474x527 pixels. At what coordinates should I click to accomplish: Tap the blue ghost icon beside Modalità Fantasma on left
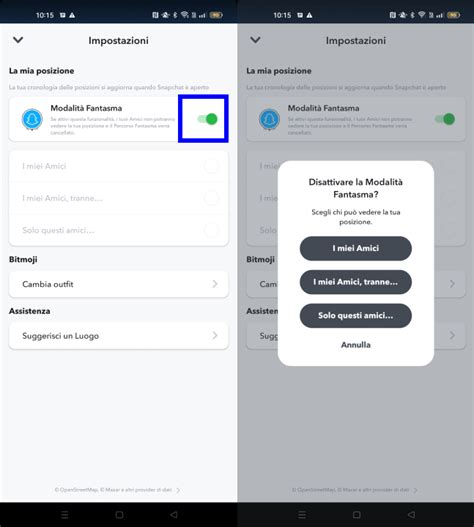(x=32, y=119)
